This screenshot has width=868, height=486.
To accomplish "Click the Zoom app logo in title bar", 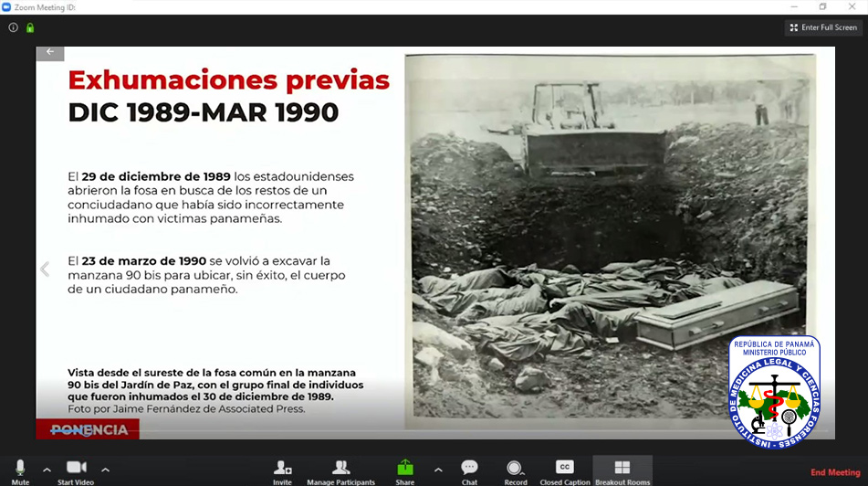I will click(x=6, y=7).
